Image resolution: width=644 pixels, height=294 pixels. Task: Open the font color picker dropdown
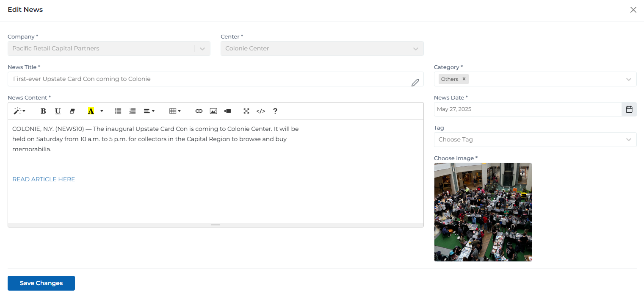tap(102, 111)
